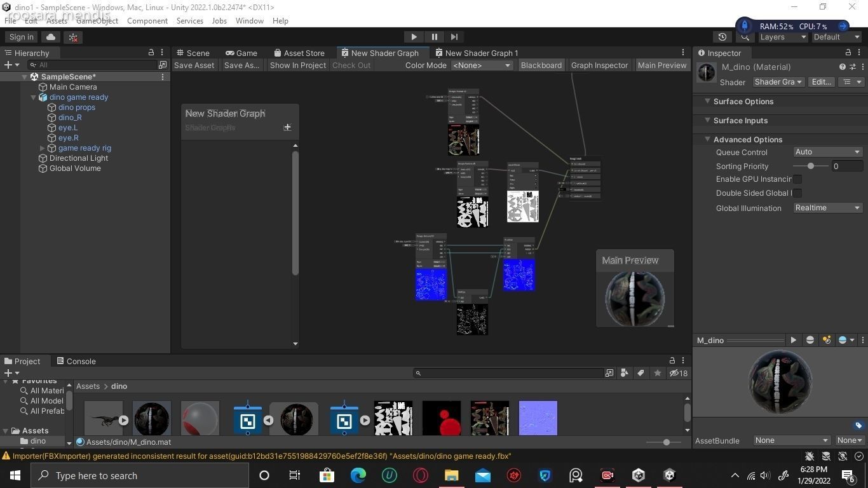The height and width of the screenshot is (488, 868).
Task: Open the Hierarchy panel options menu
Action: [163, 53]
